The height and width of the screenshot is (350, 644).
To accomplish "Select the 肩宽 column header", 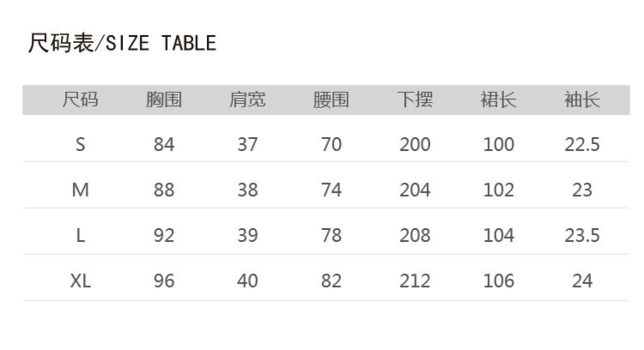I will pos(247,100).
